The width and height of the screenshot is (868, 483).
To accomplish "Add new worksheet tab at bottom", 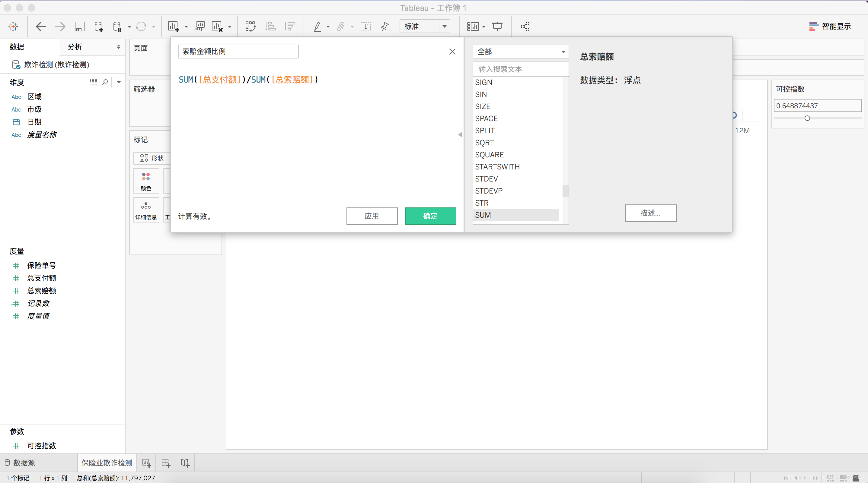I will (x=147, y=463).
